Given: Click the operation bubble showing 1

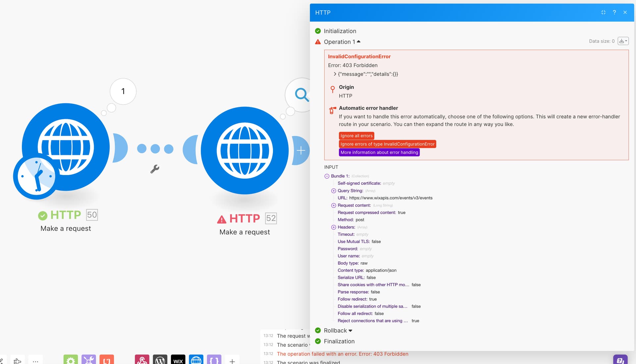Looking at the screenshot, I should [x=123, y=91].
